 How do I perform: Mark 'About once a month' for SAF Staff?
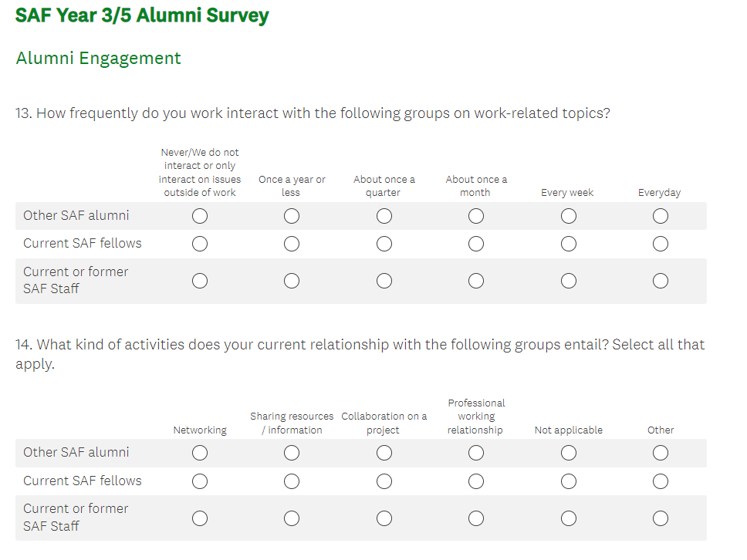click(476, 281)
